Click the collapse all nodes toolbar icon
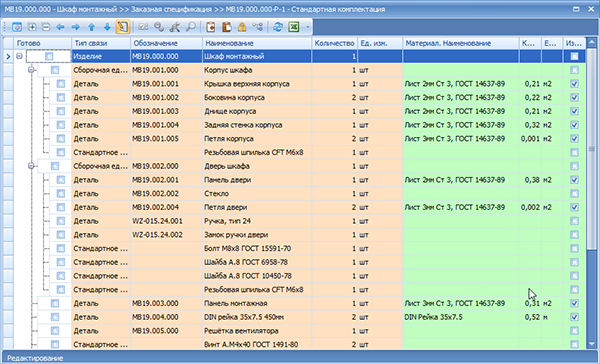Screen dimensions: 600x364 [46, 27]
